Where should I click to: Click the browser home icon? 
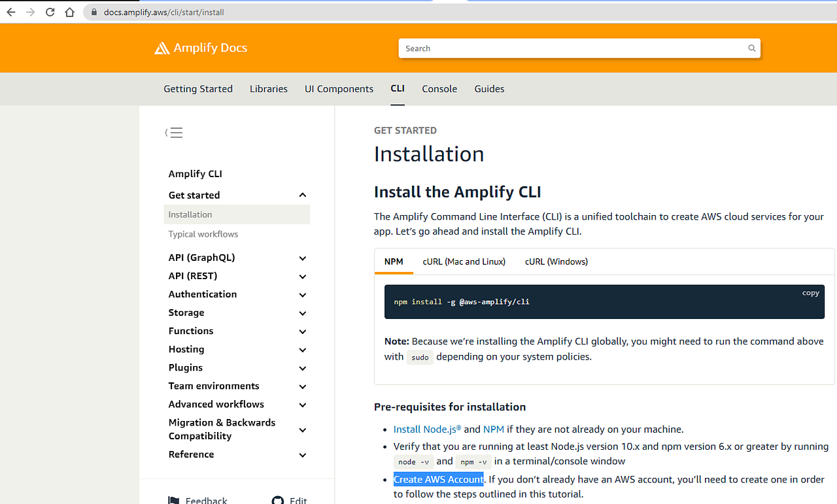coord(70,12)
